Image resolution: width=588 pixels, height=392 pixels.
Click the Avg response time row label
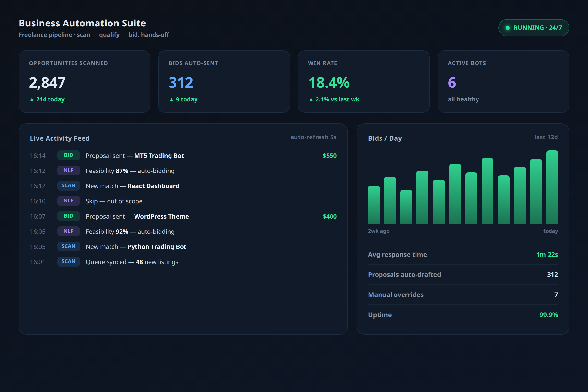pos(397,255)
